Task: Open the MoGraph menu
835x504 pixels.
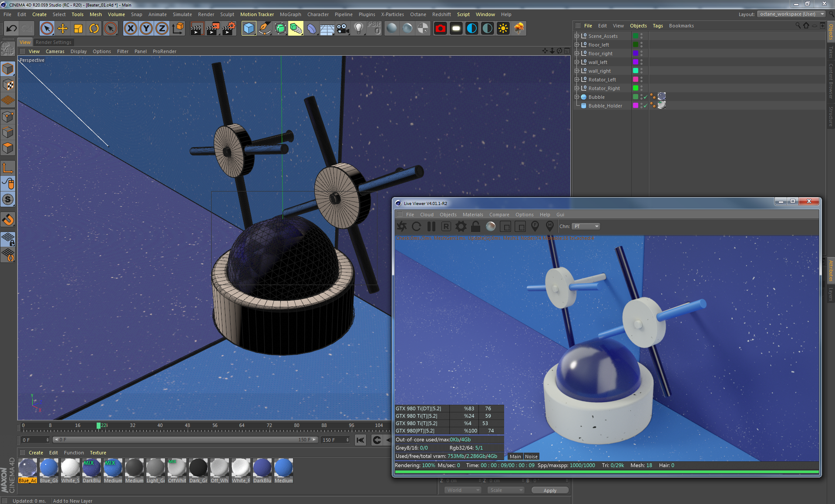Action: pyautogui.click(x=290, y=14)
